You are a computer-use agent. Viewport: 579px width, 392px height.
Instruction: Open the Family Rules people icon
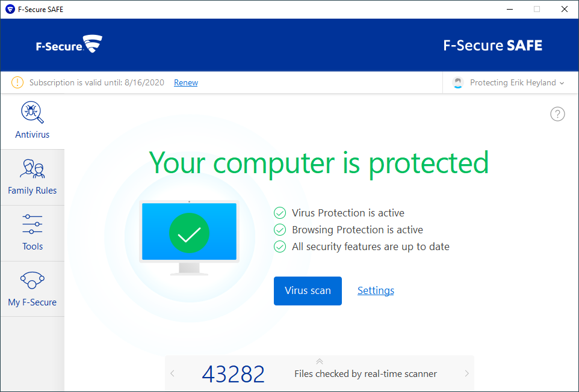[32, 170]
